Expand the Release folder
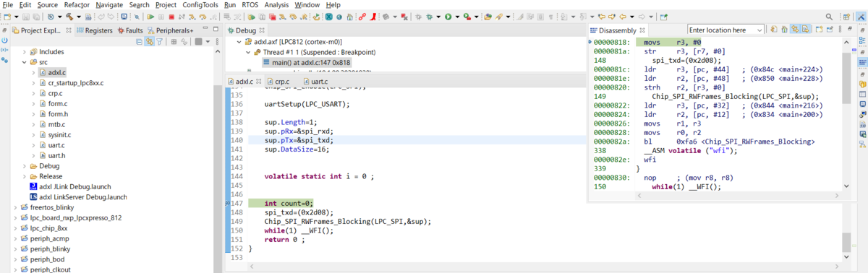This screenshot has width=868, height=273. tap(24, 176)
